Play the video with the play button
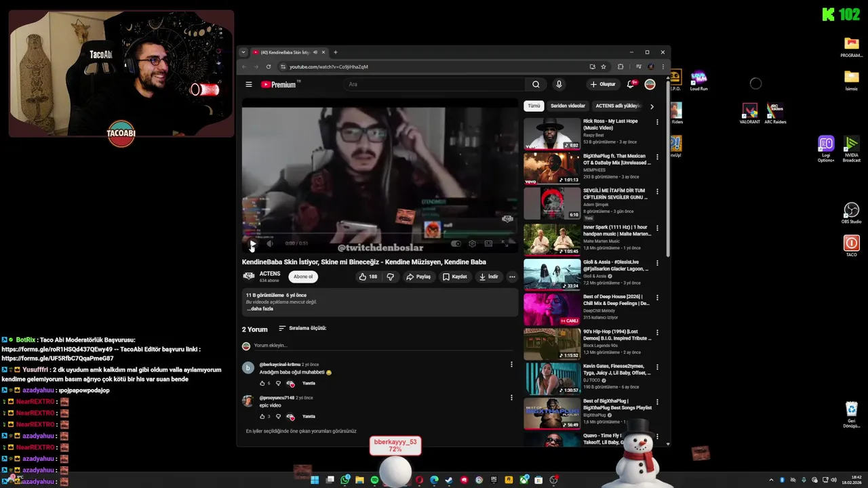 (252, 243)
